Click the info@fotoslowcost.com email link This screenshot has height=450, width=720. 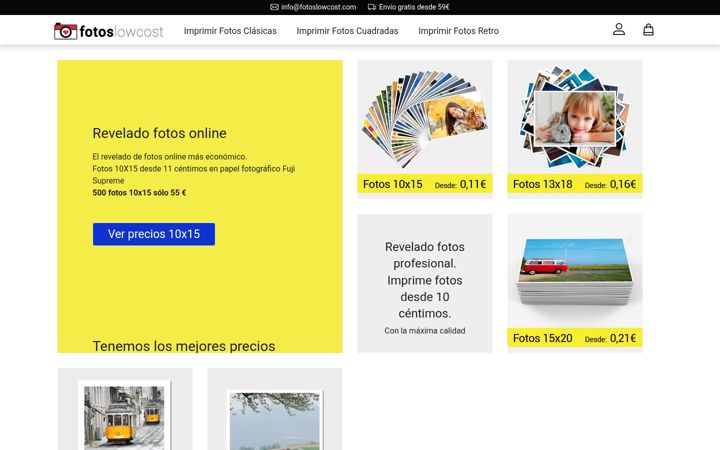319,7
